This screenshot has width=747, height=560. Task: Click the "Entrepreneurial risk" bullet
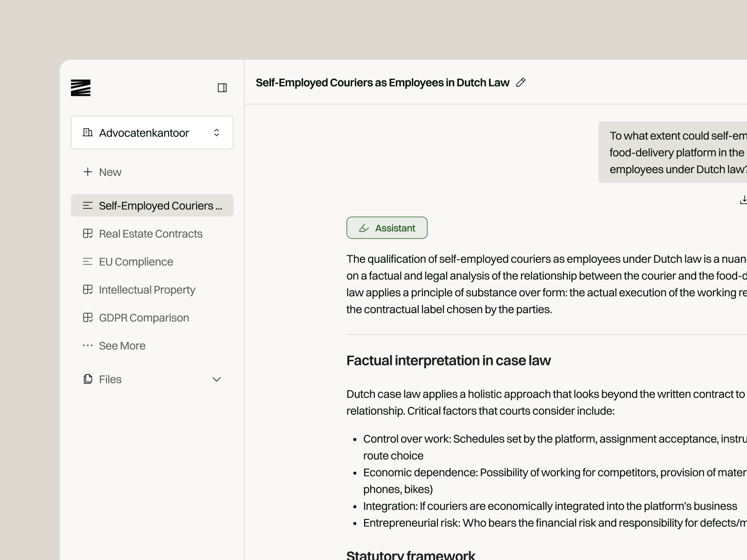[x=555, y=523]
